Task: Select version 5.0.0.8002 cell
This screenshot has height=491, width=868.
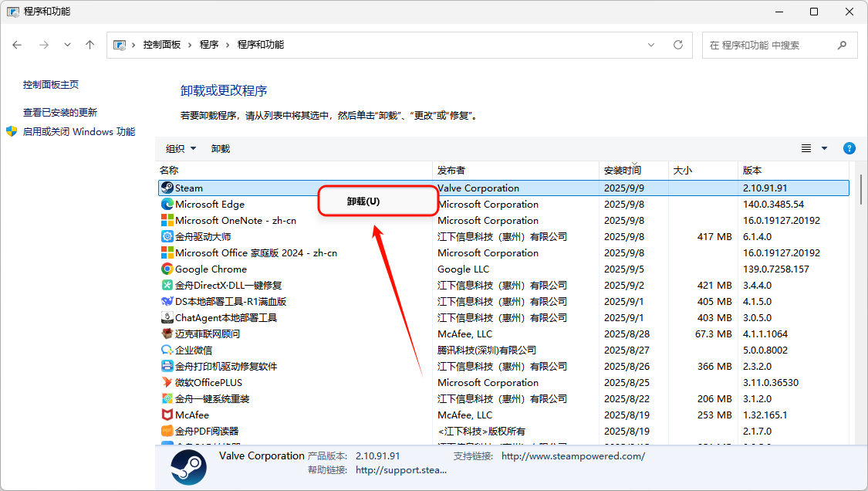Action: point(765,350)
